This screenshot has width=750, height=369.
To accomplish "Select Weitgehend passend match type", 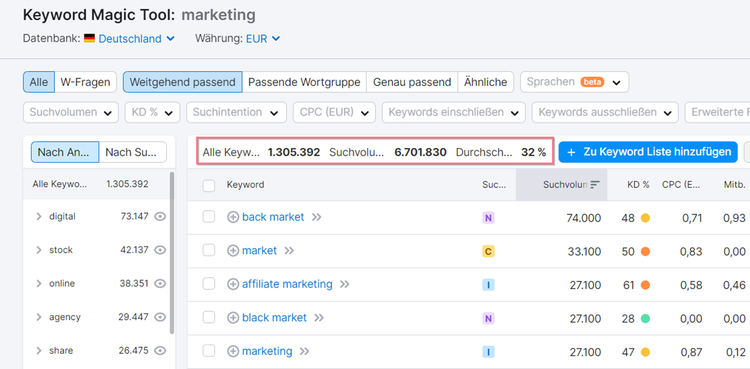I will [x=183, y=82].
